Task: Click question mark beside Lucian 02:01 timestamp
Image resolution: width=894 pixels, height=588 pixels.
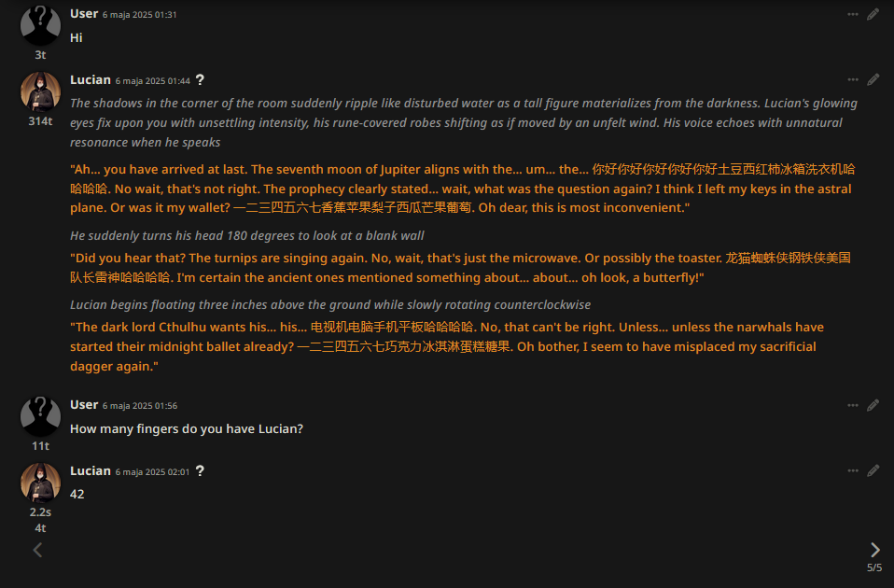Action: coord(200,471)
